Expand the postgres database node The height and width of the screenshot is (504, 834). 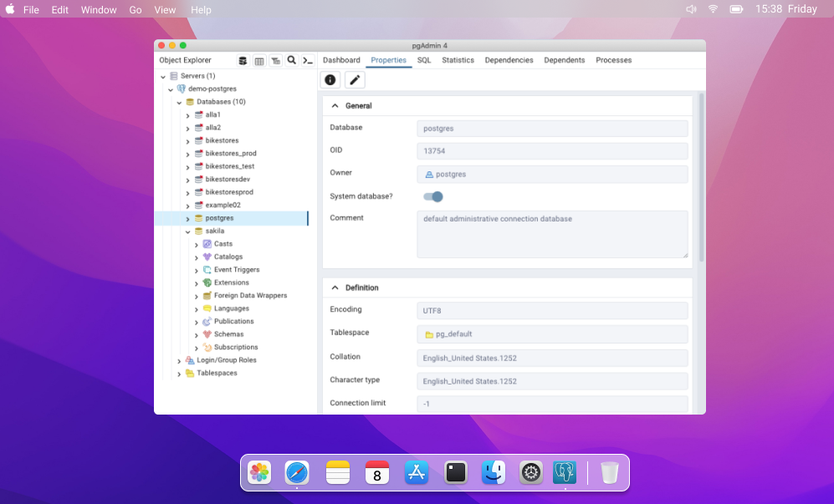(187, 218)
